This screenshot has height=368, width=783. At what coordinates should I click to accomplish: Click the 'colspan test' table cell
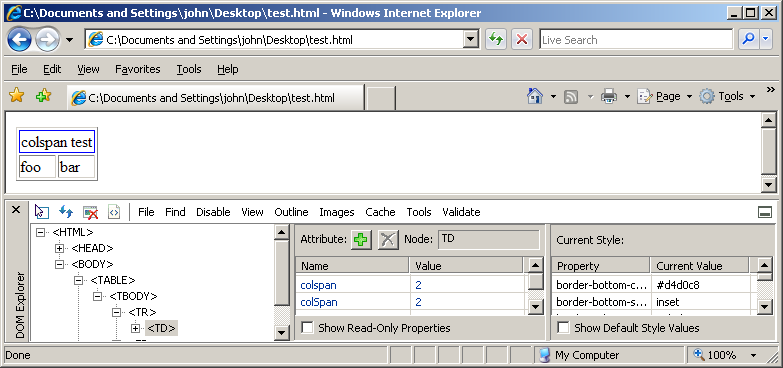point(57,143)
